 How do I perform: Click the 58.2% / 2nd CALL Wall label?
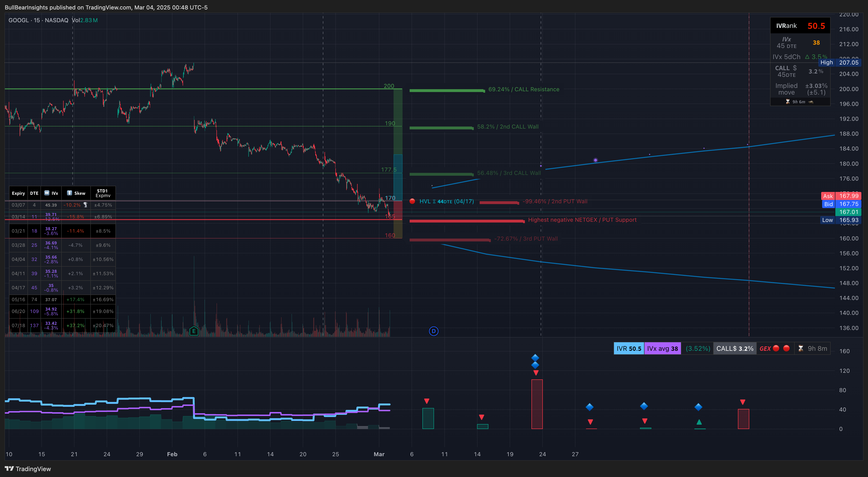click(508, 127)
